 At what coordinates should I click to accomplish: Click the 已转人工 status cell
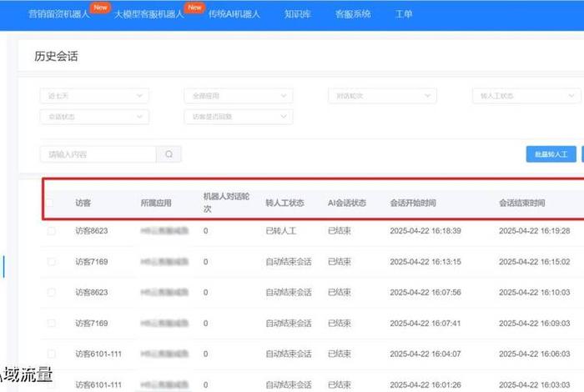tap(281, 231)
